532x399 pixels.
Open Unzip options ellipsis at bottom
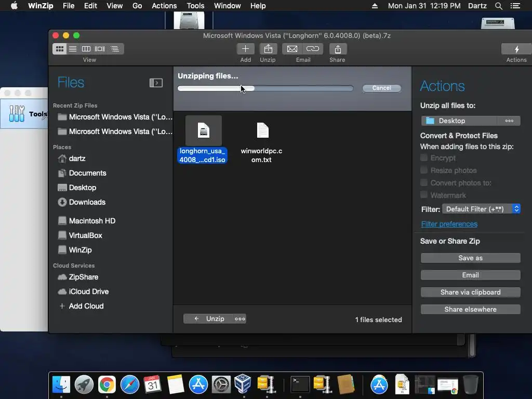click(x=240, y=319)
